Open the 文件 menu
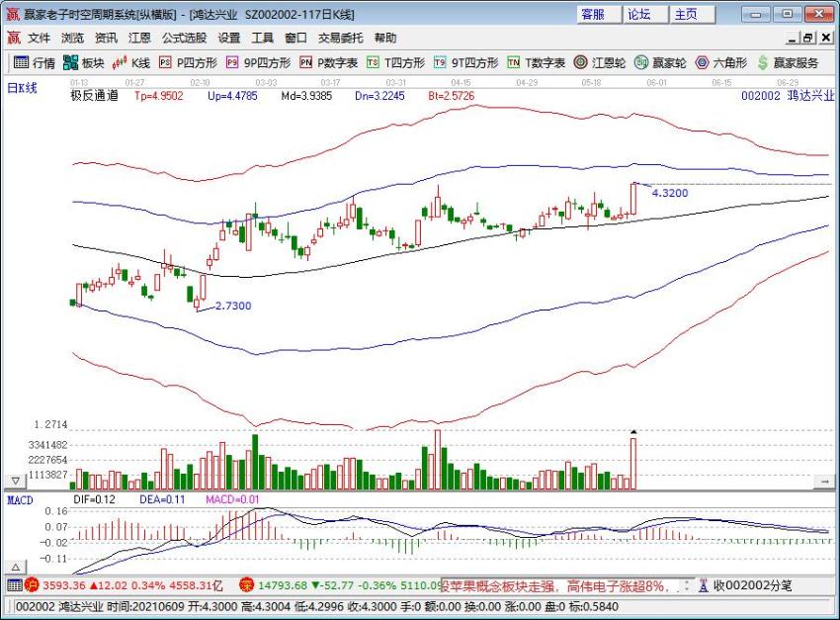Image resolution: width=840 pixels, height=620 pixels. point(40,38)
